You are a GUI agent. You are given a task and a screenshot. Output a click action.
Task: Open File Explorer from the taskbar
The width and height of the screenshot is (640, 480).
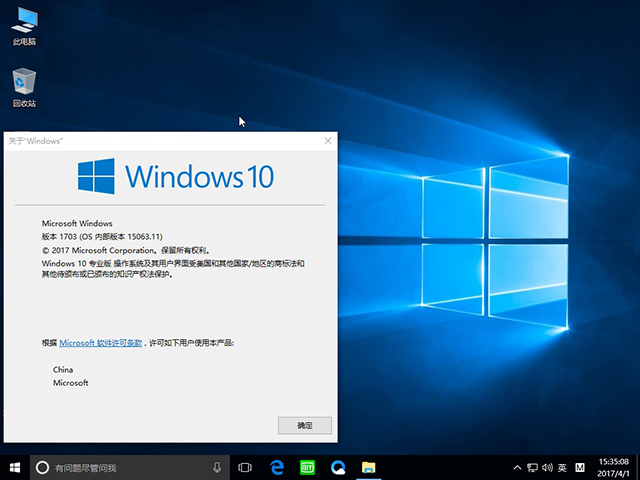tap(368, 467)
